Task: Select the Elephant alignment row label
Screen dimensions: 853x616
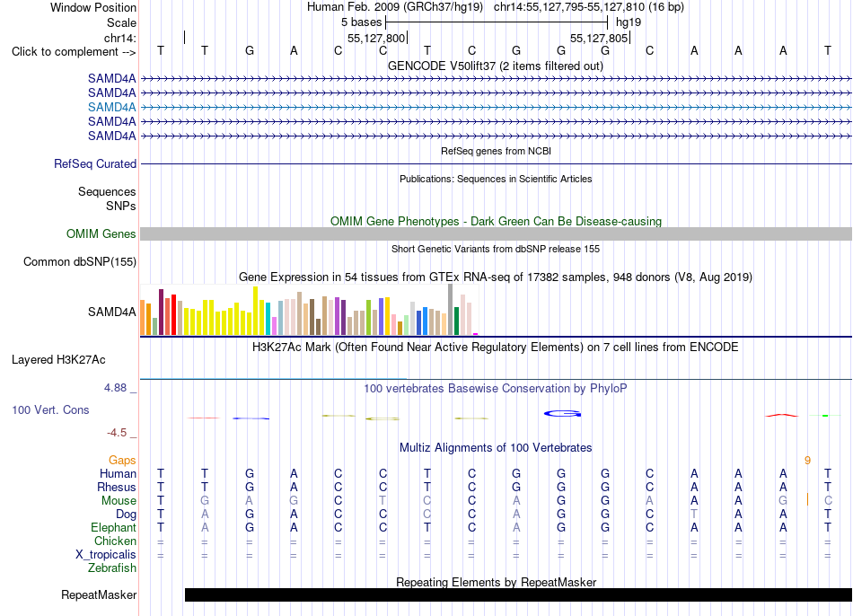Action: point(113,528)
